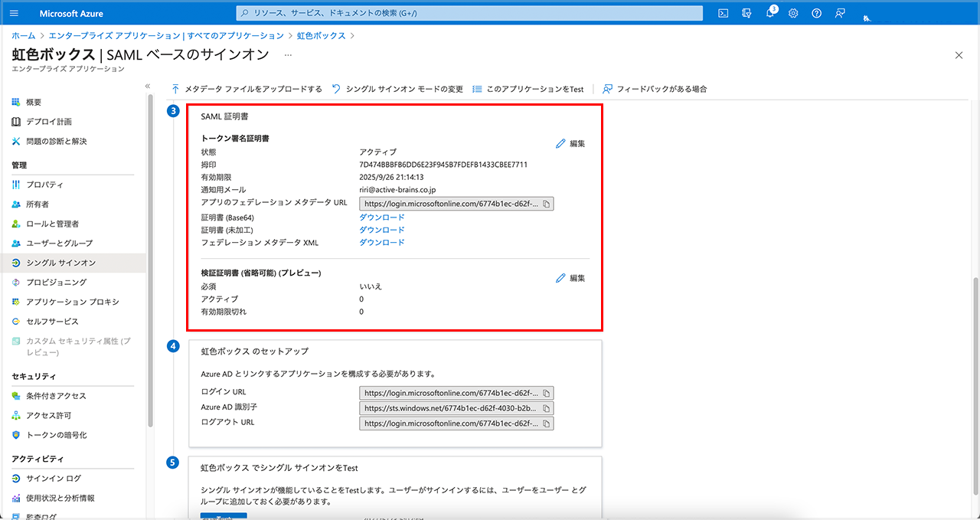The height and width of the screenshot is (520, 980).
Task: Copy the Azure AD 識別子 value
Action: coord(546,408)
